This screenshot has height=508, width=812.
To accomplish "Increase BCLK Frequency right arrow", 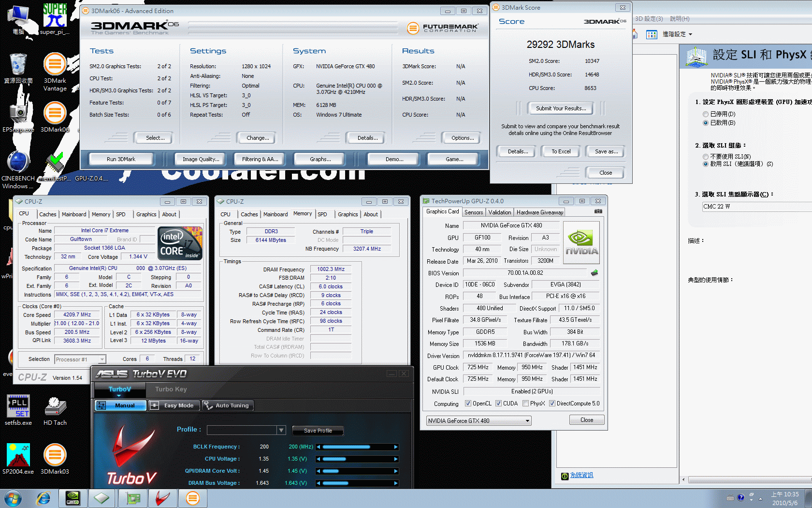I will coord(396,447).
